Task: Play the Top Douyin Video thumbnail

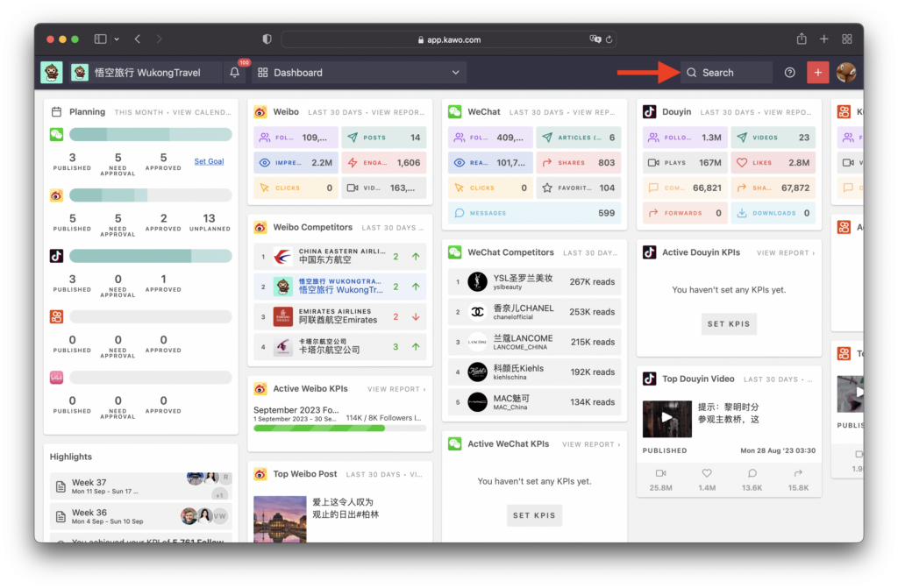Action: click(x=667, y=419)
